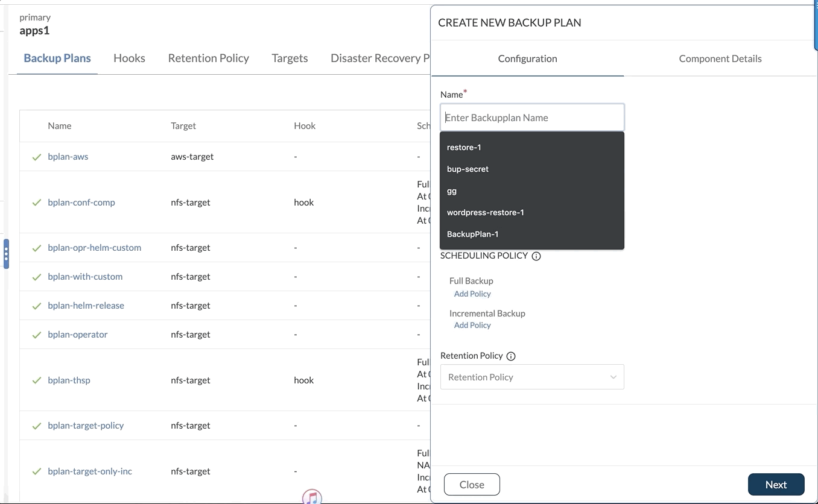Select BackupPlan-1 from the suggestion list

click(x=532, y=234)
